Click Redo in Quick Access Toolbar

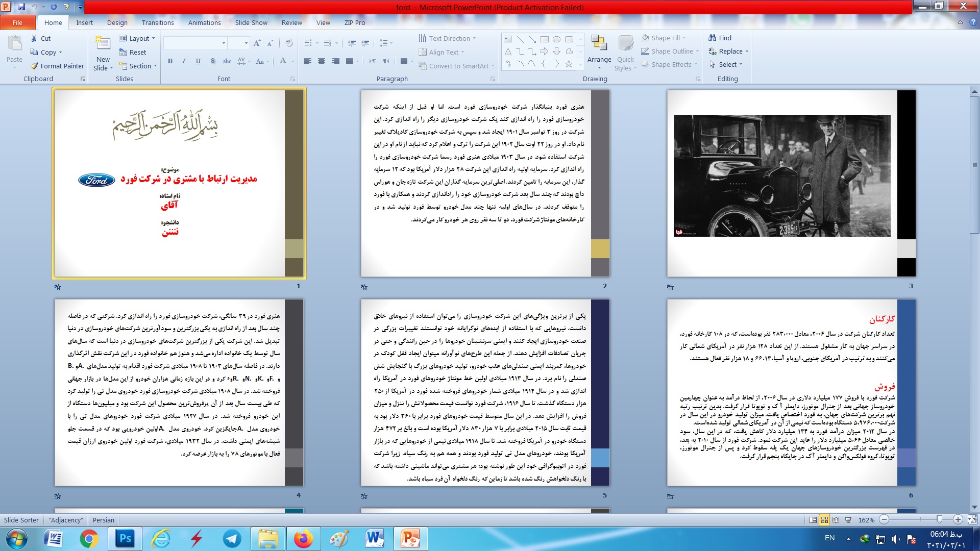click(54, 7)
